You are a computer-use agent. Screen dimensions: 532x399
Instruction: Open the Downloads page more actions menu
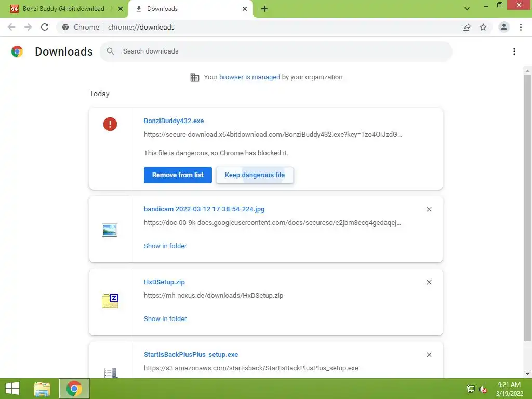514,51
